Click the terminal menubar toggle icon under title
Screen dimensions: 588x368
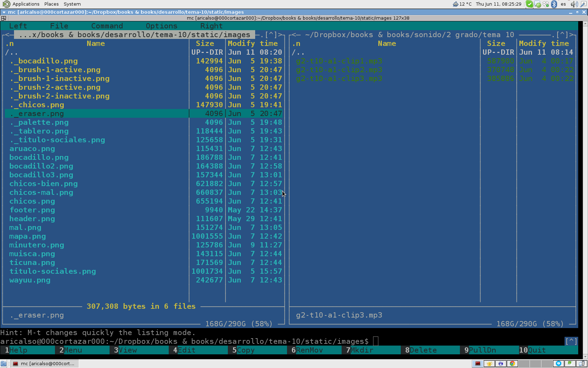pyautogui.click(x=3, y=18)
